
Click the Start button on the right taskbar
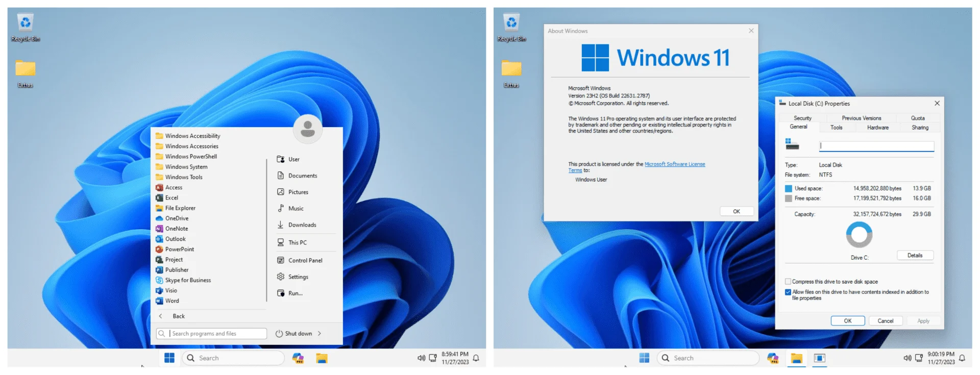[645, 358]
